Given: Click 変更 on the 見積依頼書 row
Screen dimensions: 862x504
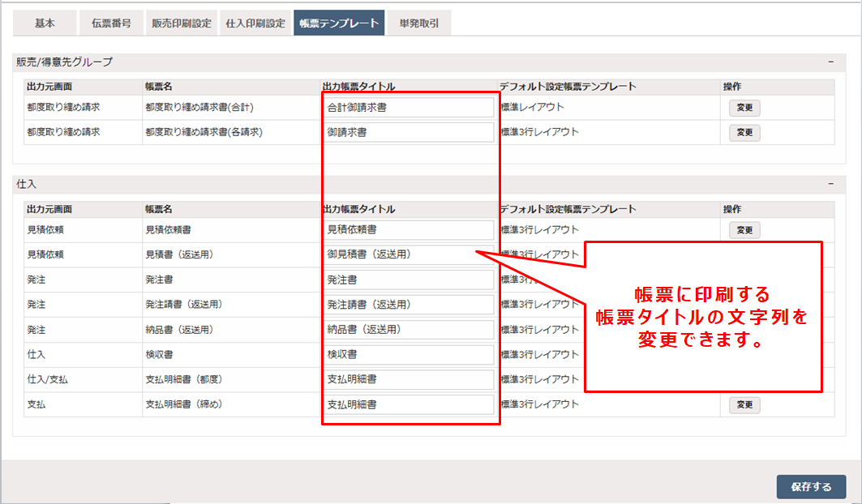Looking at the screenshot, I should [743, 230].
